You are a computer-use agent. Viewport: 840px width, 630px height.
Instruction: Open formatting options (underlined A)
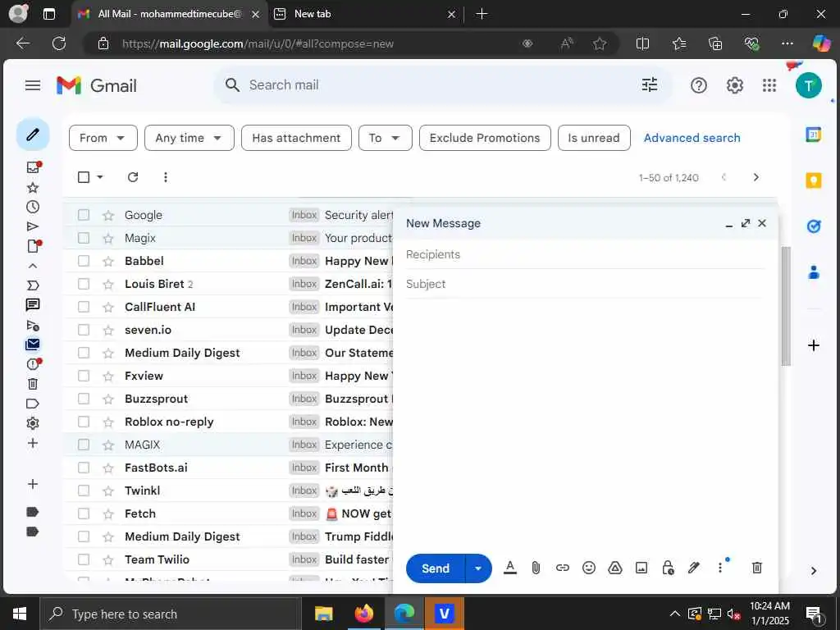coord(510,568)
